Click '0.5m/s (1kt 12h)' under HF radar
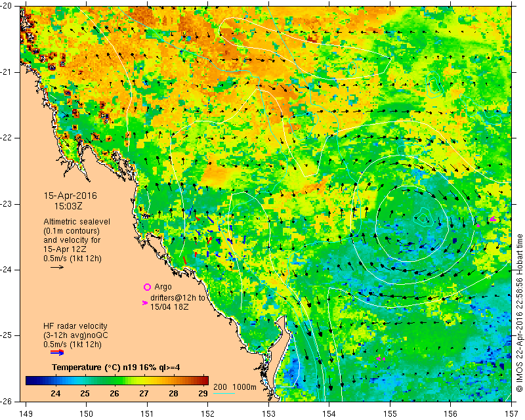The height and width of the screenshot is (420, 525). coord(72,345)
